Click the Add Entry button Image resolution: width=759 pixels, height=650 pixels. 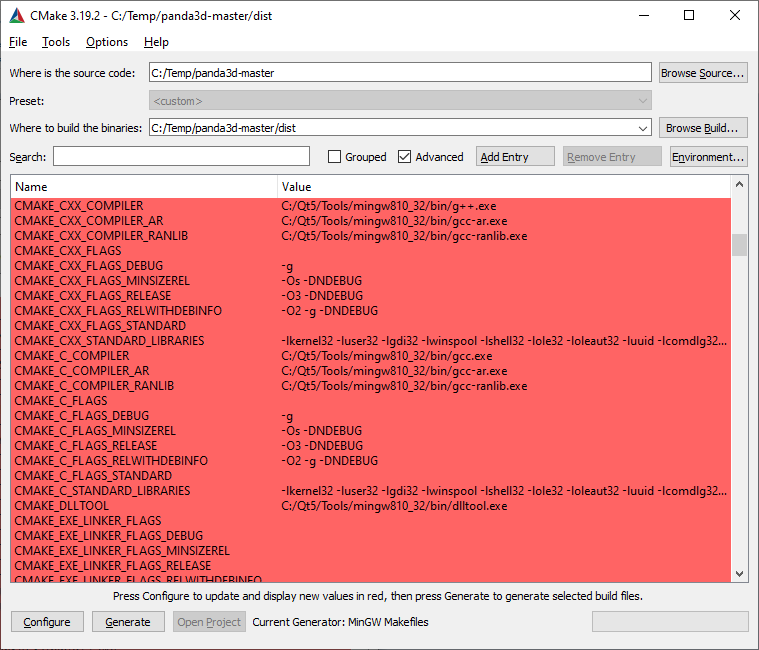(x=515, y=157)
